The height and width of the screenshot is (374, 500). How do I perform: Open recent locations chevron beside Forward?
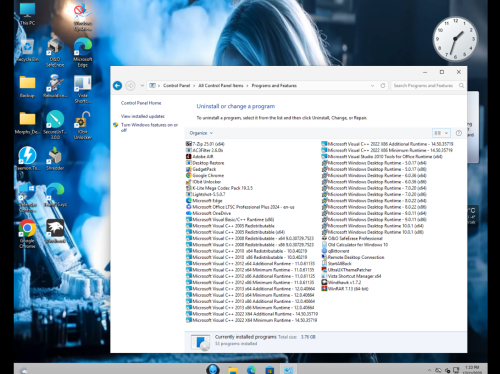pos(142,86)
